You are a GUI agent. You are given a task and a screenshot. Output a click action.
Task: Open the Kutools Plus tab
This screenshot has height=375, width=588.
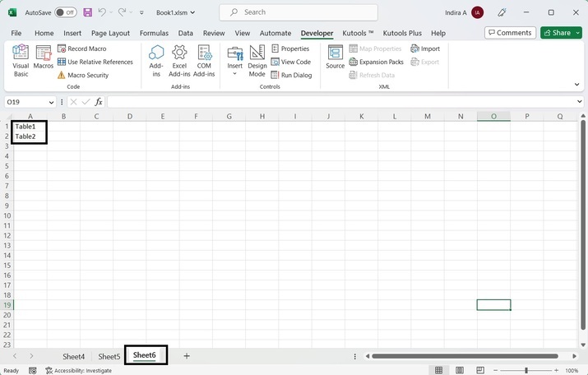pos(402,33)
